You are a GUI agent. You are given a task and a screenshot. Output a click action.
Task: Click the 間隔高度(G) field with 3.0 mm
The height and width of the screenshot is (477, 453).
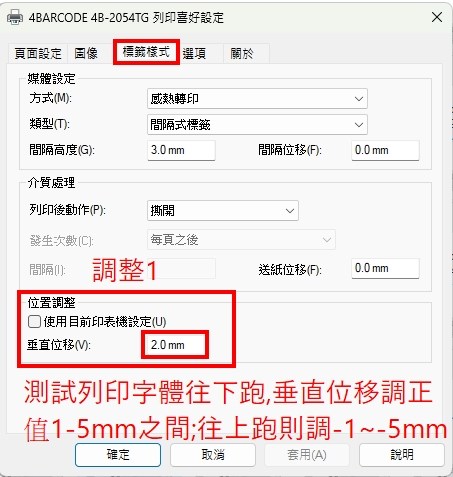[181, 150]
